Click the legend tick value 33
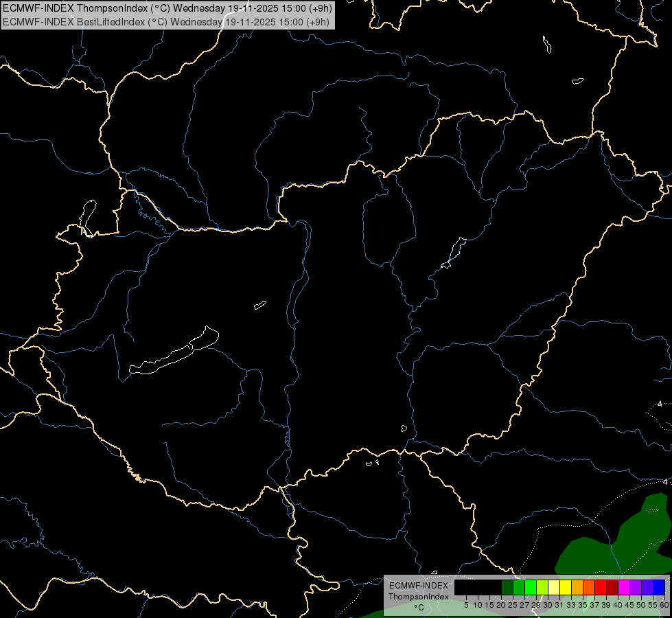 point(571,605)
